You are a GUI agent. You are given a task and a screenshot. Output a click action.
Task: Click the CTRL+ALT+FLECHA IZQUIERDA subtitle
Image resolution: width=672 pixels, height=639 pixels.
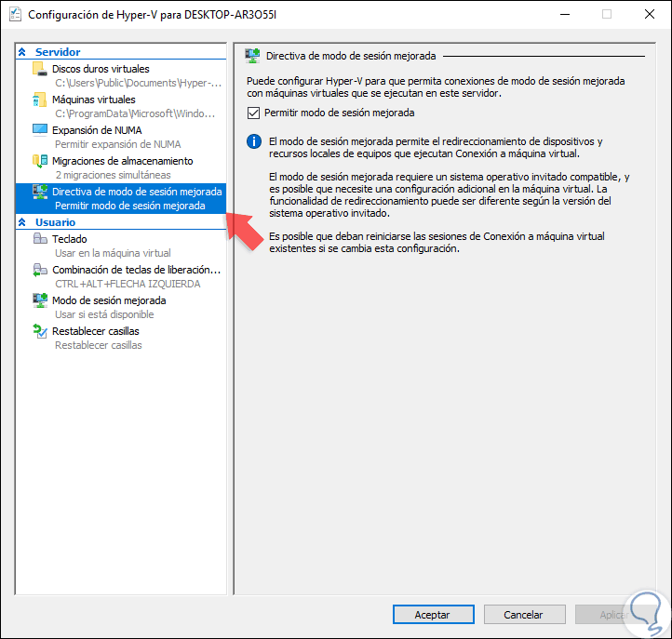tap(128, 284)
